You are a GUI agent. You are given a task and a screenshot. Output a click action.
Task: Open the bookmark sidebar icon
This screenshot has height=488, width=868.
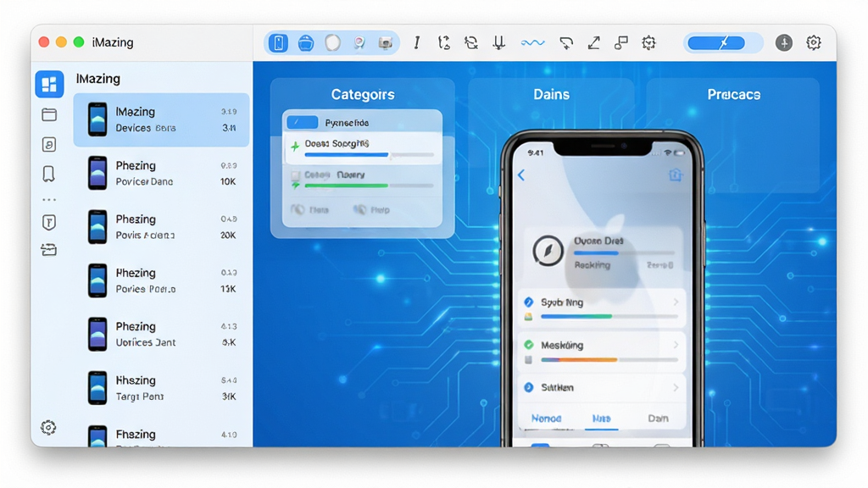click(48, 174)
